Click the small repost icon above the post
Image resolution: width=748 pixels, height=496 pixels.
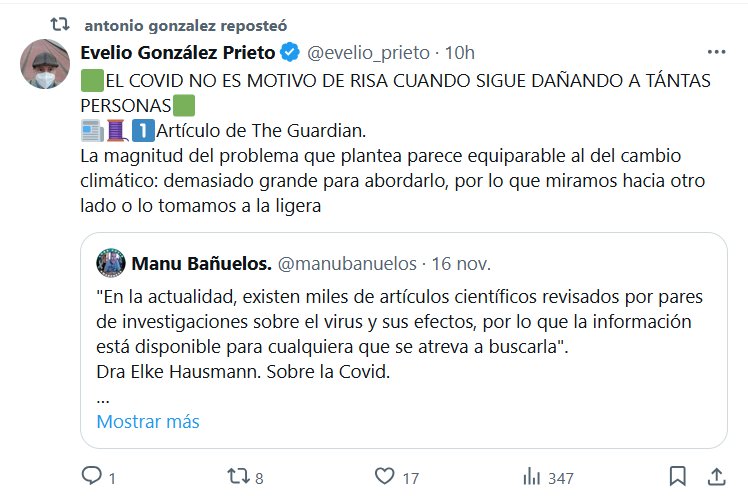click(x=61, y=22)
